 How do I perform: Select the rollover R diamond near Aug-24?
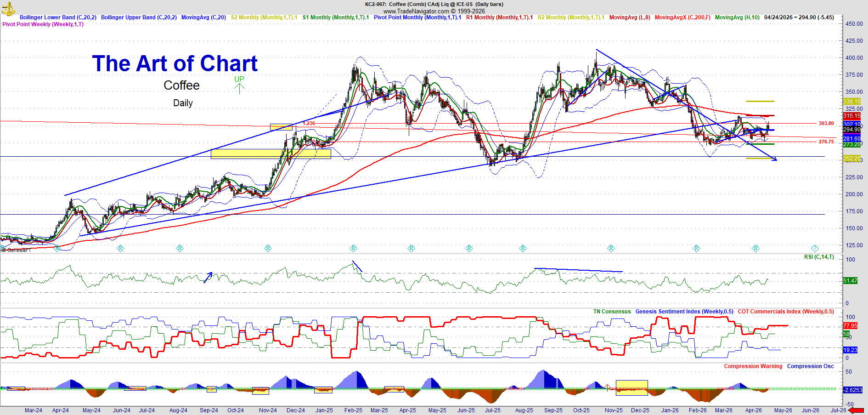point(180,248)
